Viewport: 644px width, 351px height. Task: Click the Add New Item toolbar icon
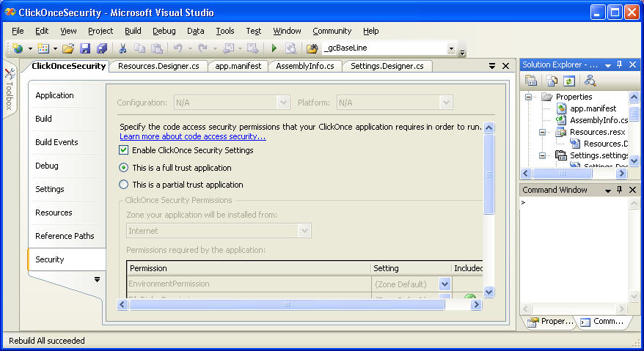point(43,48)
